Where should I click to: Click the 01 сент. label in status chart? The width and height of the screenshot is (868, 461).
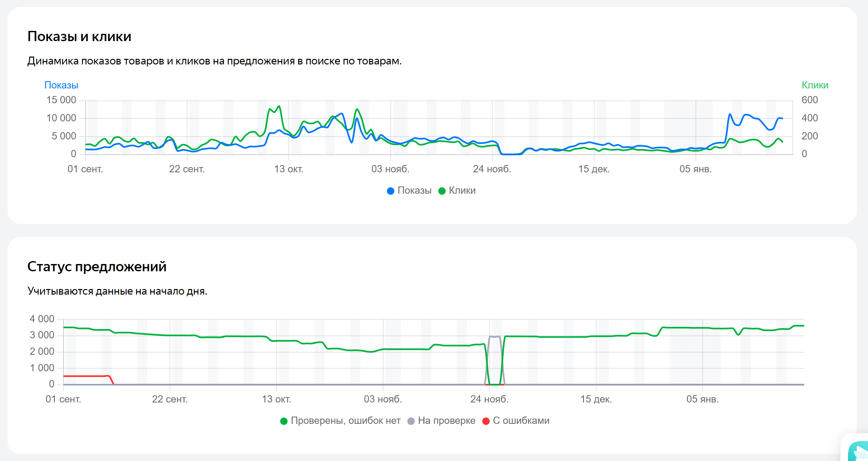click(63, 399)
